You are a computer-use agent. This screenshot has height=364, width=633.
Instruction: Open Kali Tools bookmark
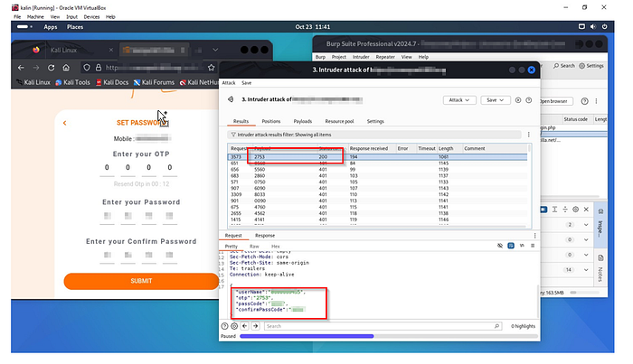tap(72, 82)
